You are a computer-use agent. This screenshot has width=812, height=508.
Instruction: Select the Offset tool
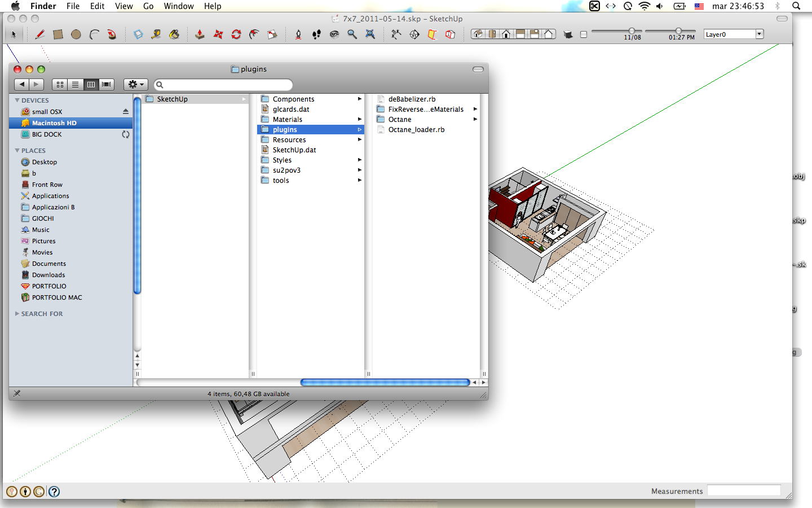coord(254,34)
